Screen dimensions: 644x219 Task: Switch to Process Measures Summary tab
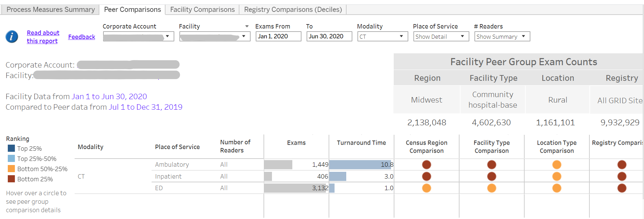click(x=51, y=10)
